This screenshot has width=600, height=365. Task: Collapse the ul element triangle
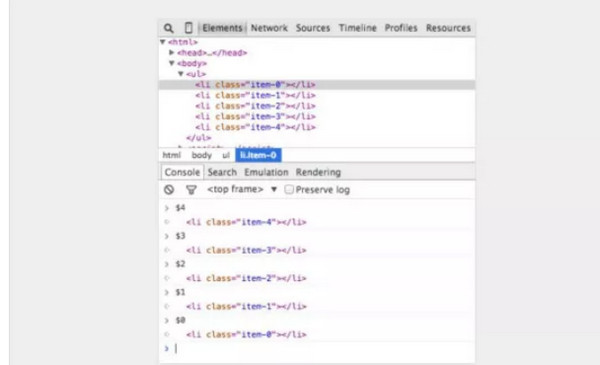point(181,74)
